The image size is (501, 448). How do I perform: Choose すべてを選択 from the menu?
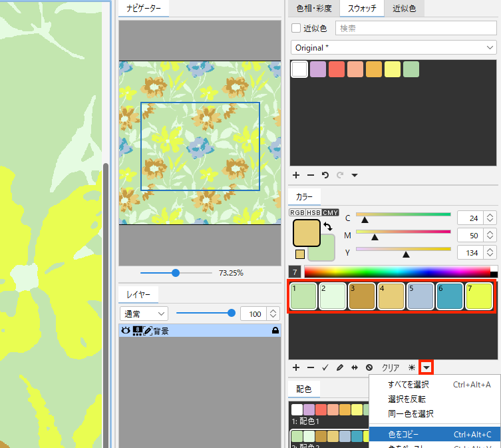(434, 384)
